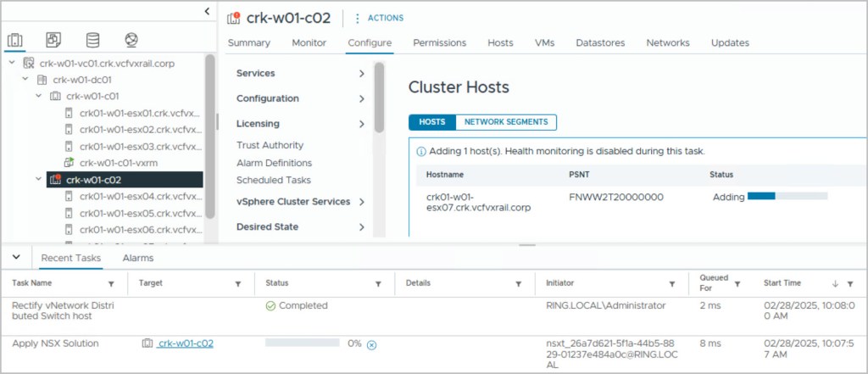Click the crk-w01-c02 target link
The width and height of the screenshot is (868, 374).
tap(185, 343)
